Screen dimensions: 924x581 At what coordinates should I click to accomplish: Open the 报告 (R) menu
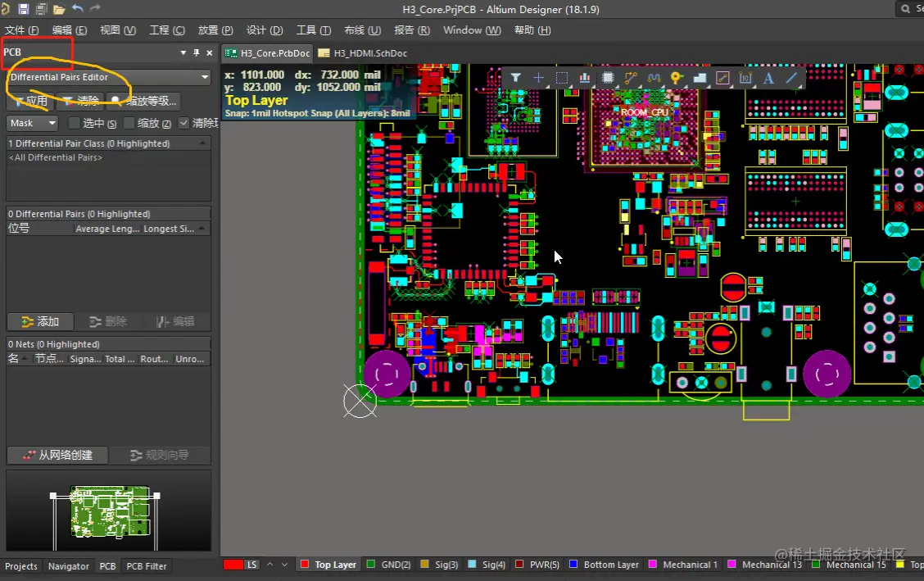point(412,30)
